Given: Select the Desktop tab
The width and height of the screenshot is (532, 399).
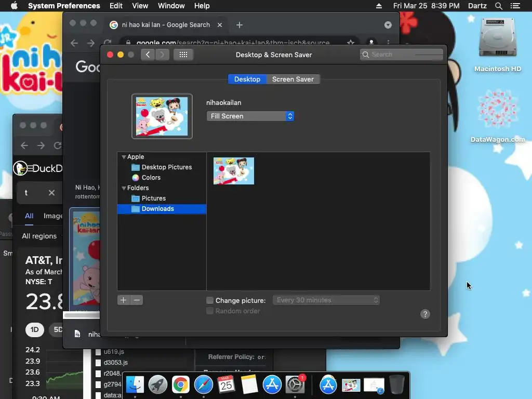Looking at the screenshot, I should [247, 79].
